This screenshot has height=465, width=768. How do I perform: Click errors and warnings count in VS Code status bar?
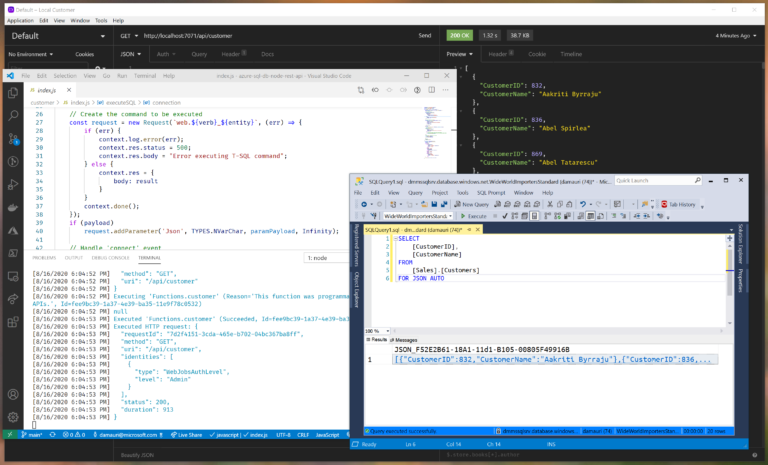tap(74, 435)
